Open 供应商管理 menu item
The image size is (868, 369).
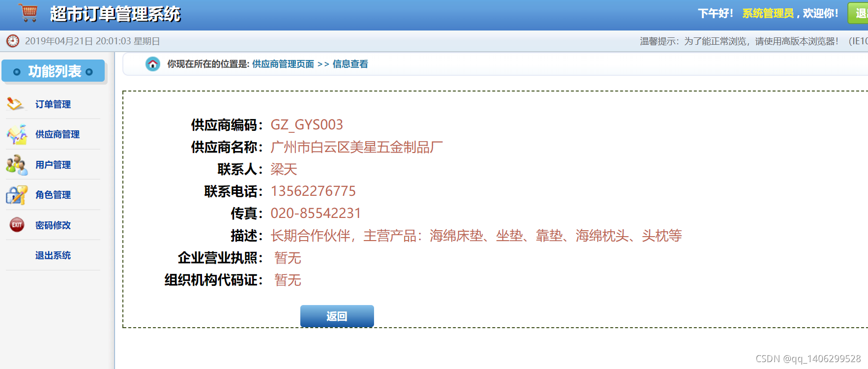57,134
